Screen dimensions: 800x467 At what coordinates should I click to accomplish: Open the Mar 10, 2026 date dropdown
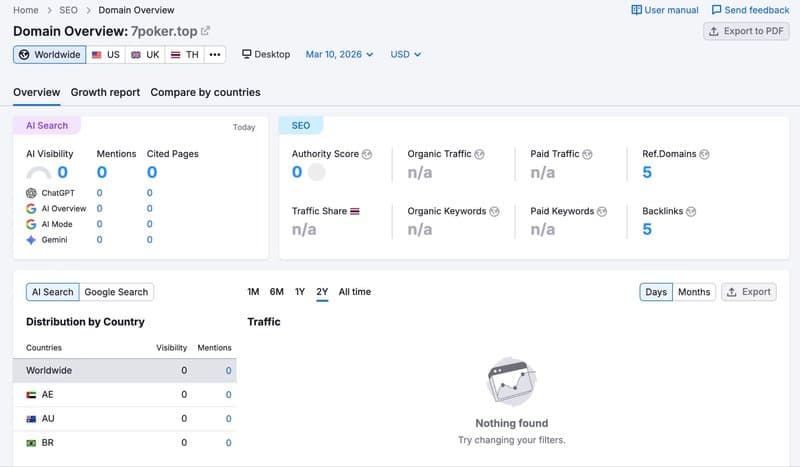[x=339, y=54]
